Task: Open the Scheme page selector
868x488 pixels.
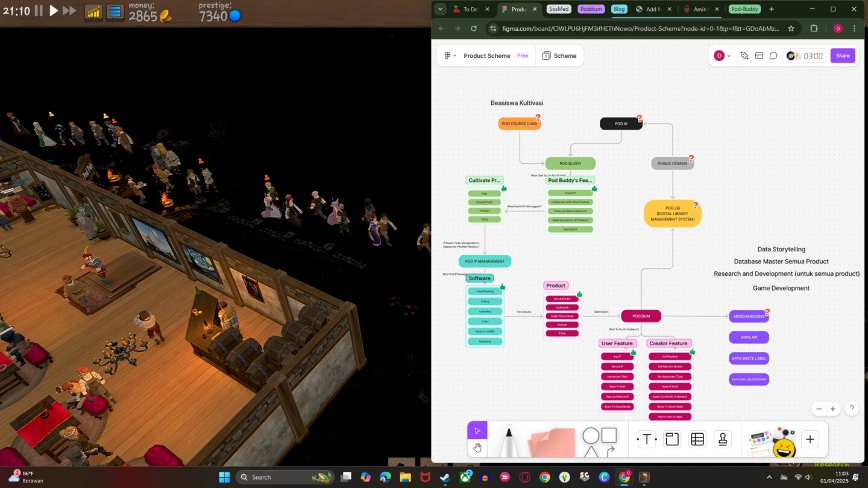Action: tap(559, 55)
